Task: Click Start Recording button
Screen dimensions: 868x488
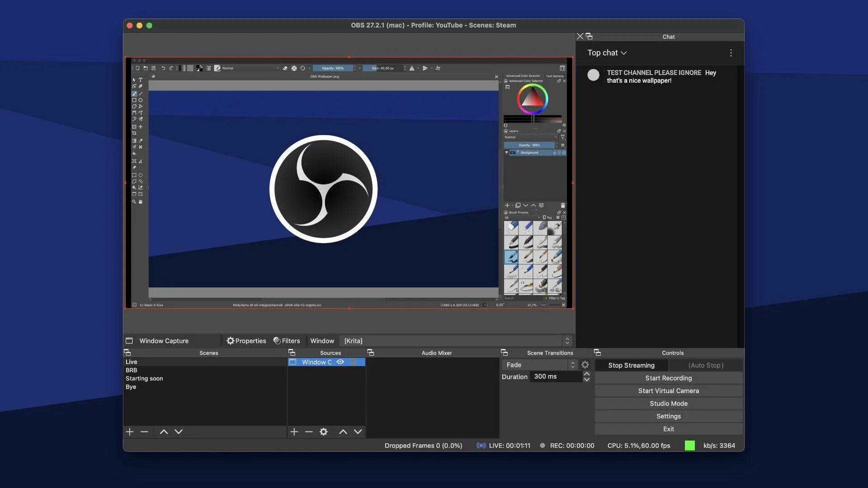Action: point(668,378)
